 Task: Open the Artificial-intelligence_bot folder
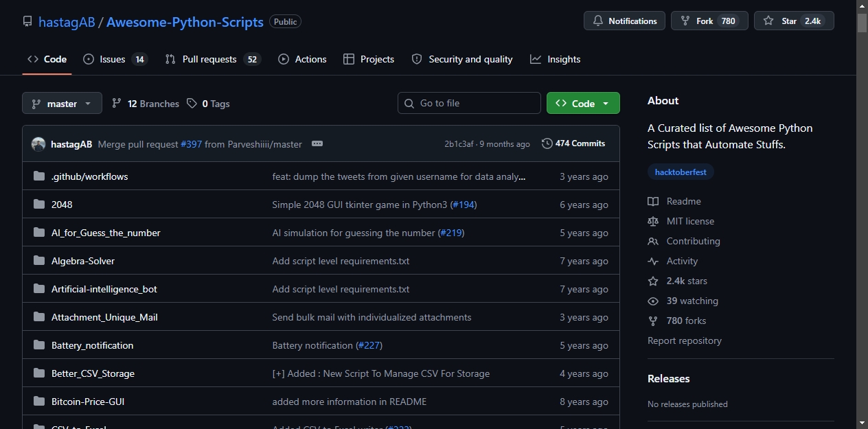(x=104, y=289)
